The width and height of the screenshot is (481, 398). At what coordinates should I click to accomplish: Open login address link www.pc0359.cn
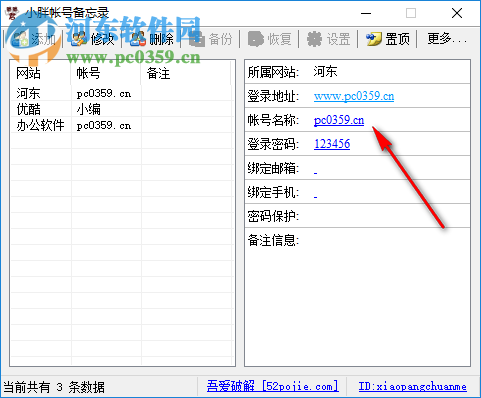354,96
